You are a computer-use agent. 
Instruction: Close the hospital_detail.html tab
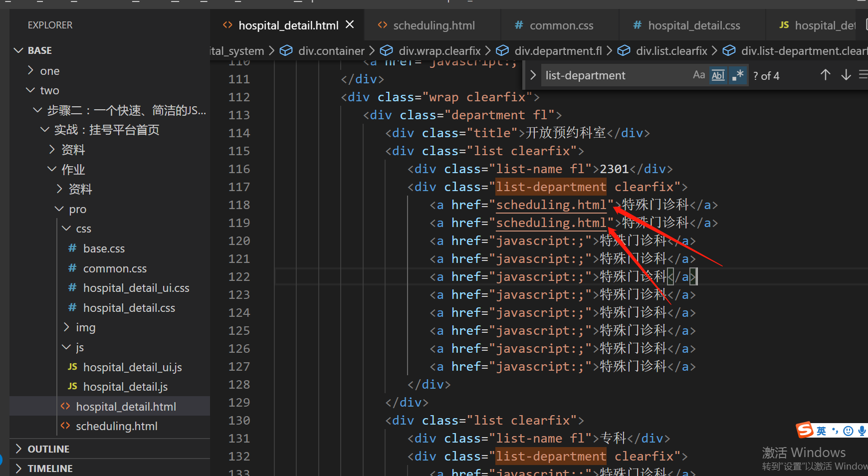(350, 24)
